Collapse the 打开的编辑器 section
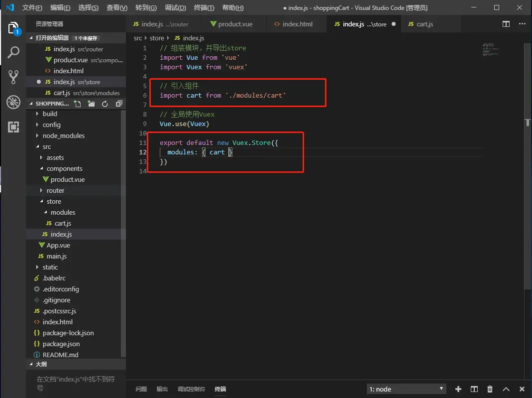532x398 pixels. pos(31,38)
